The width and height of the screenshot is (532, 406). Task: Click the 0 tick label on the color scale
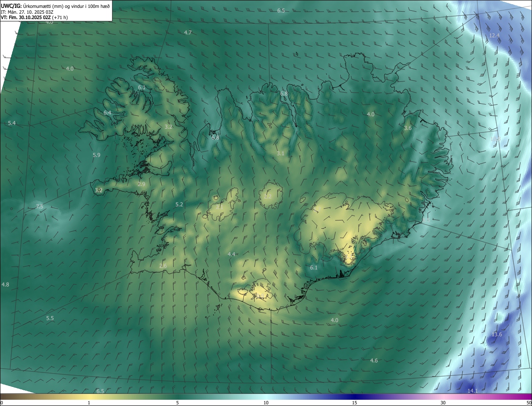pyautogui.click(x=2, y=403)
